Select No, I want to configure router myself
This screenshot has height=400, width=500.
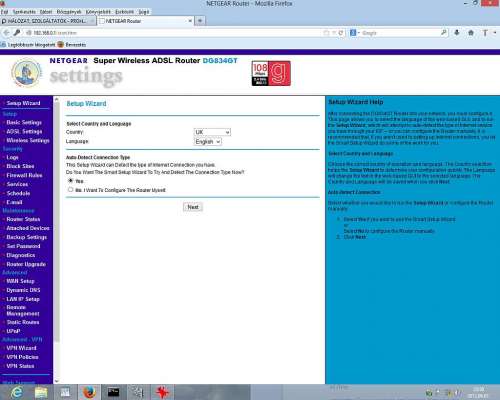pos(70,190)
